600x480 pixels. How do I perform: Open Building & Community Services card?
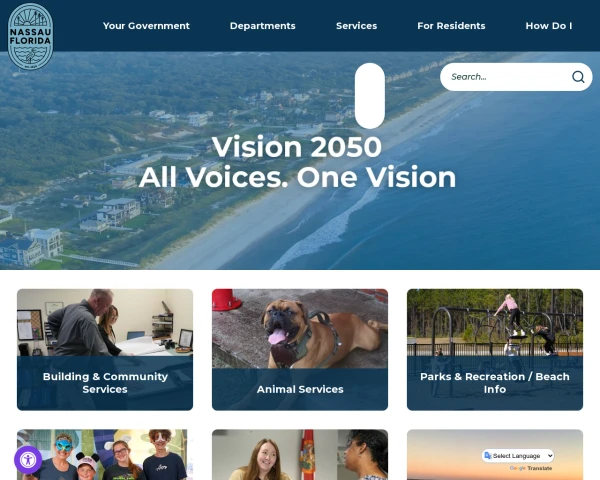coord(105,349)
